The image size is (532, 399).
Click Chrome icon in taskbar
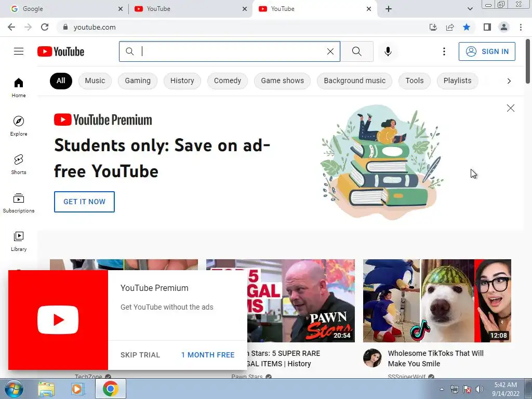coord(111,389)
